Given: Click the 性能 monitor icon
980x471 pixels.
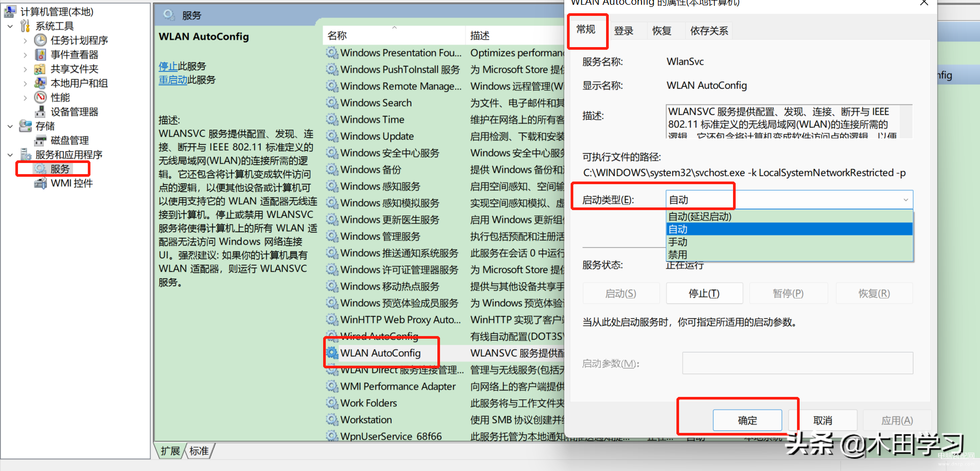Looking at the screenshot, I should (40, 97).
